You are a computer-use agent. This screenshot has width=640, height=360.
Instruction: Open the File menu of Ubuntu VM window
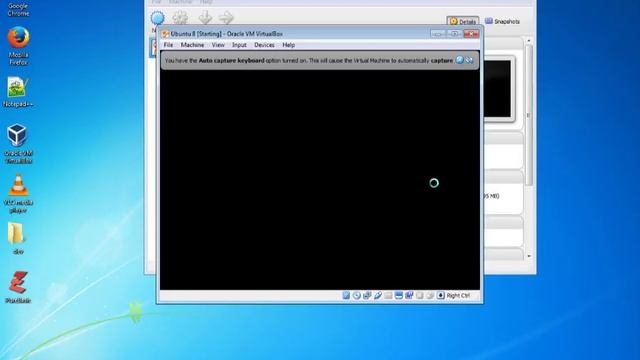pyautogui.click(x=168, y=45)
